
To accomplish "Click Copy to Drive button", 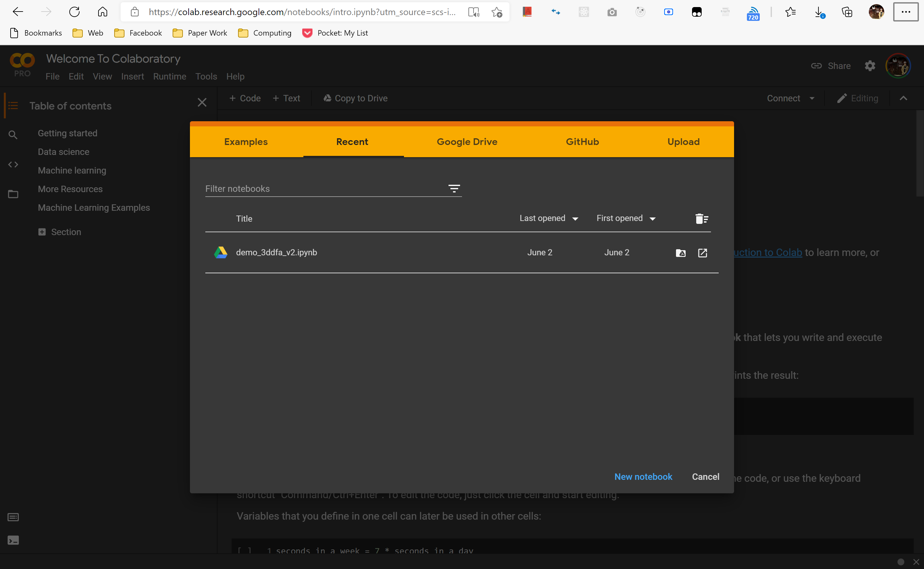I will point(355,98).
